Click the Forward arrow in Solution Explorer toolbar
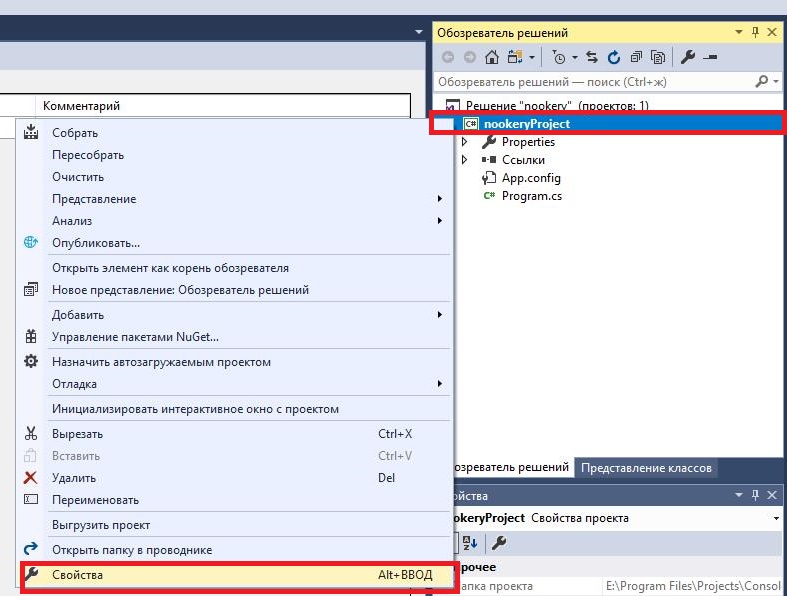The height and width of the screenshot is (596, 787). coord(469,57)
